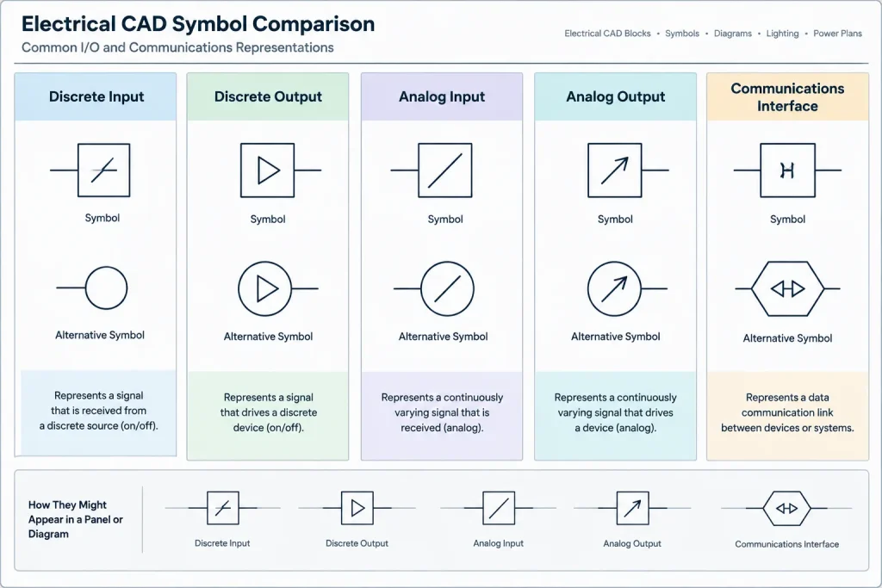Click 'Symbol' caption in Discrete Output column

click(x=268, y=220)
